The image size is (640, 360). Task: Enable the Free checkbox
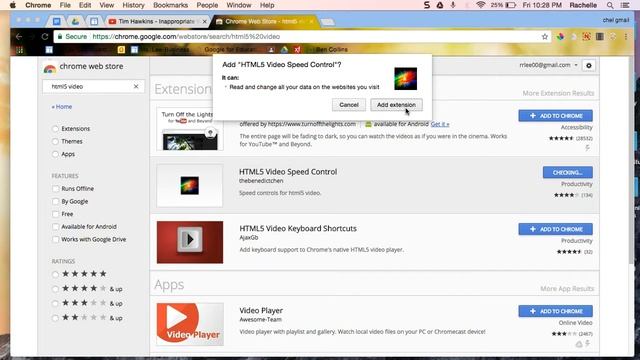pos(56,214)
